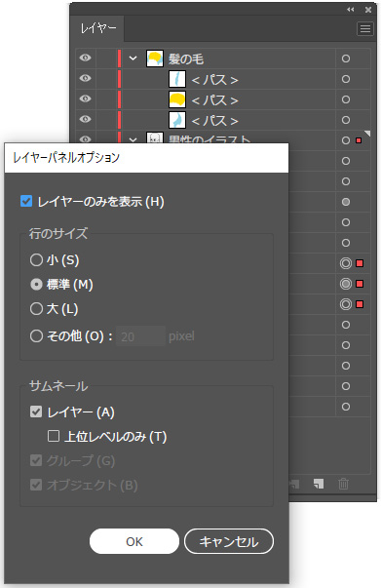Click the grayed オブジェクト (B) checkbox
Viewport: 381px width, 588px height.
point(36,485)
